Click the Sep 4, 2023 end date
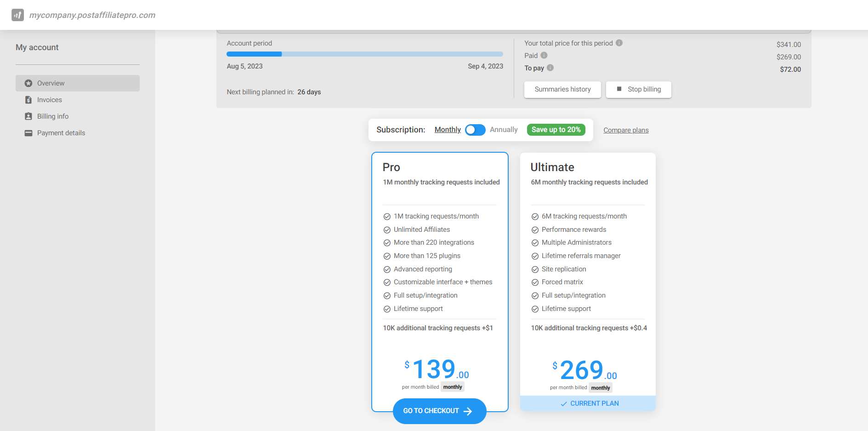Image resolution: width=868 pixels, height=431 pixels. pyautogui.click(x=486, y=66)
